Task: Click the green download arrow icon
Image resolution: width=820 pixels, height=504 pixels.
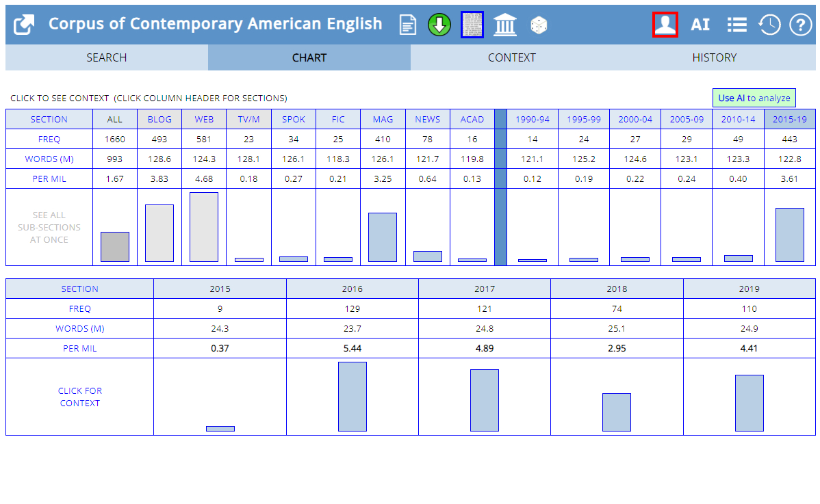Action: (439, 25)
